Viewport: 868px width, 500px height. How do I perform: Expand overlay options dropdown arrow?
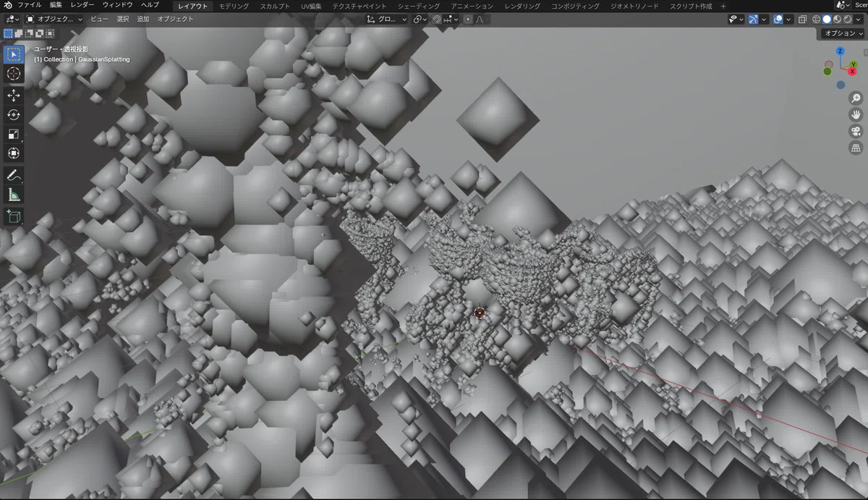788,20
